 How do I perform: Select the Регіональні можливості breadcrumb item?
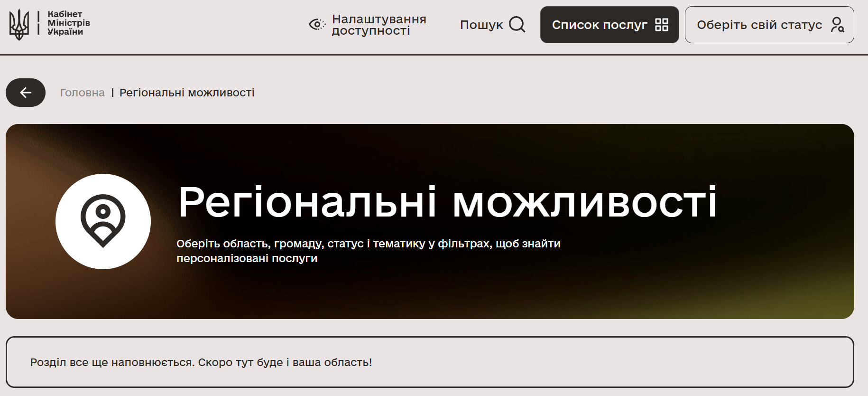[187, 93]
